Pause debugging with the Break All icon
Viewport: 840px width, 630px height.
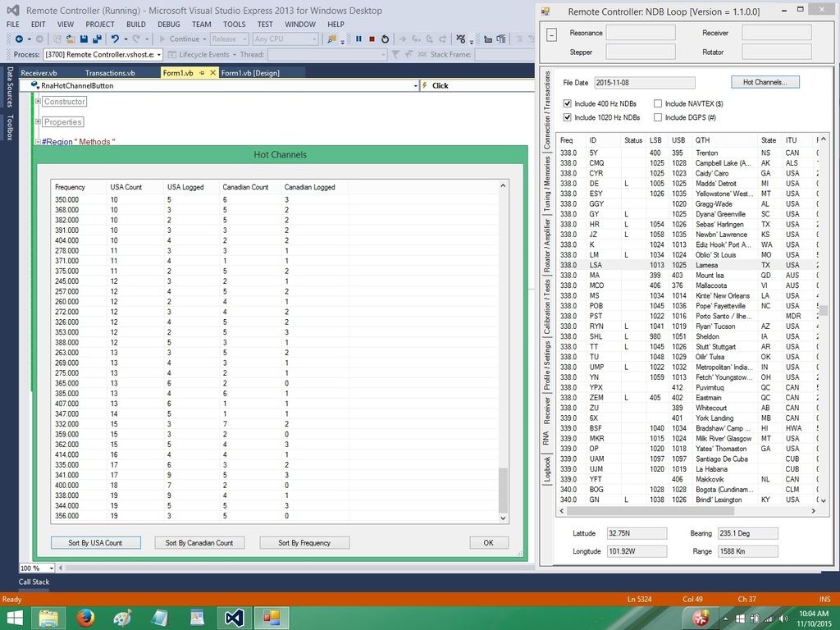click(x=358, y=39)
